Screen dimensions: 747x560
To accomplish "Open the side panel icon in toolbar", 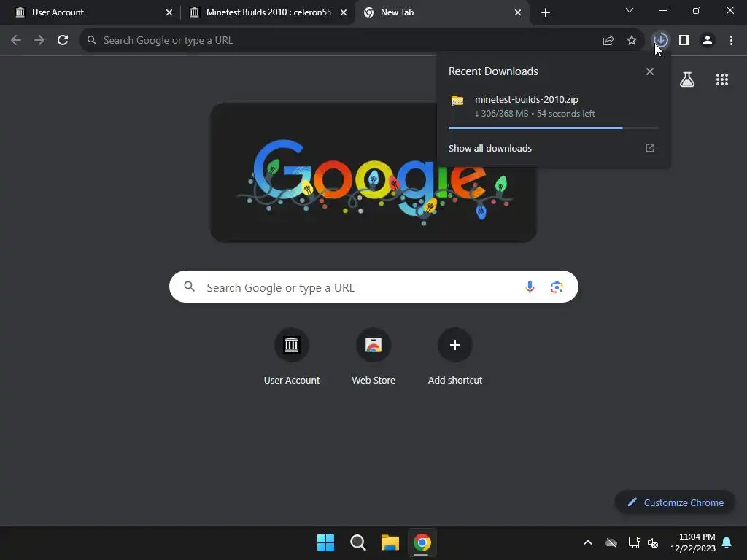I will point(684,40).
